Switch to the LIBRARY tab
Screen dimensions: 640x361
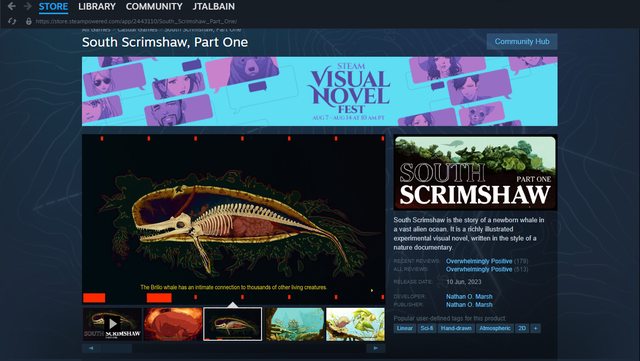pos(97,7)
